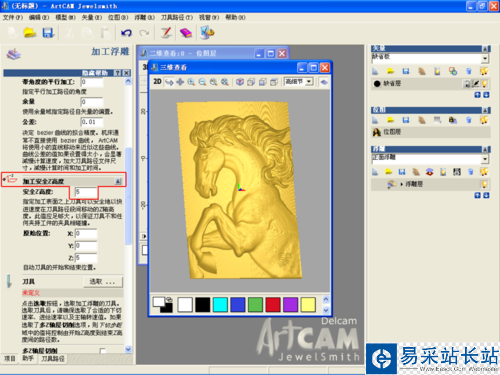
Task: Zoom to fit in 3D view toolbar
Action: [225, 82]
